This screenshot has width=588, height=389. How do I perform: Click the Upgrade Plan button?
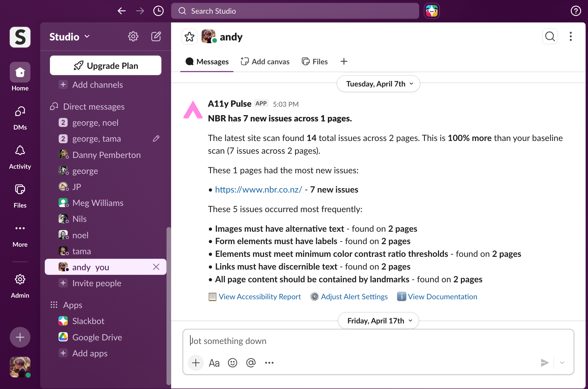pos(106,65)
